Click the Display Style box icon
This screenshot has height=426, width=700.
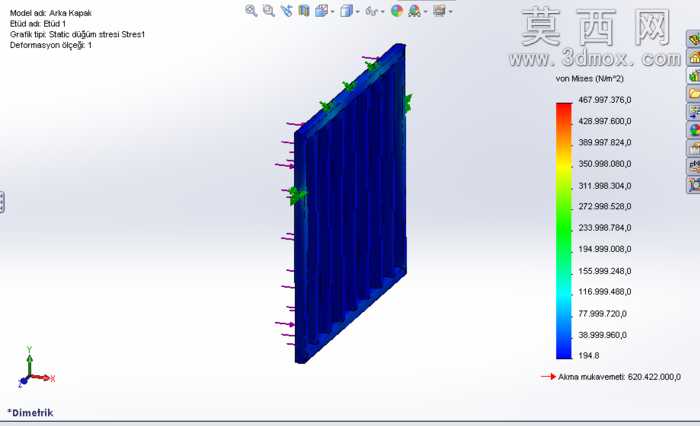346,11
